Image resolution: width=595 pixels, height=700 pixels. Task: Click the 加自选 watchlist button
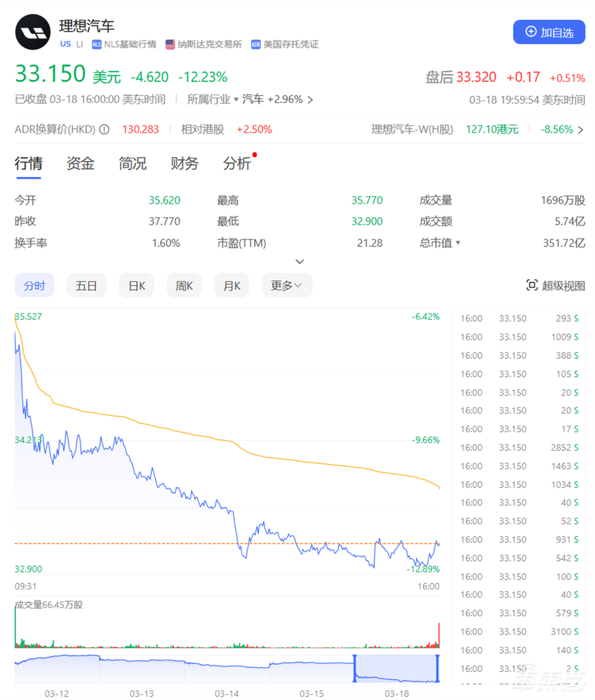click(549, 32)
